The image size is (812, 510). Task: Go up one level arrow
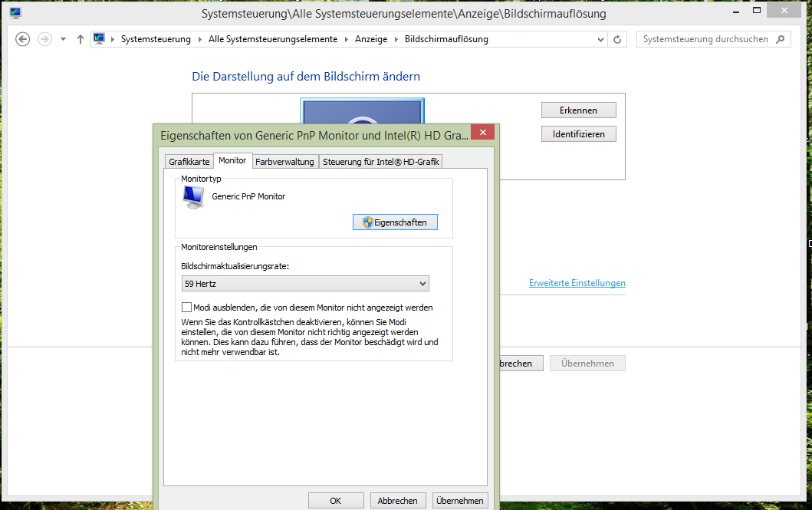[81, 39]
